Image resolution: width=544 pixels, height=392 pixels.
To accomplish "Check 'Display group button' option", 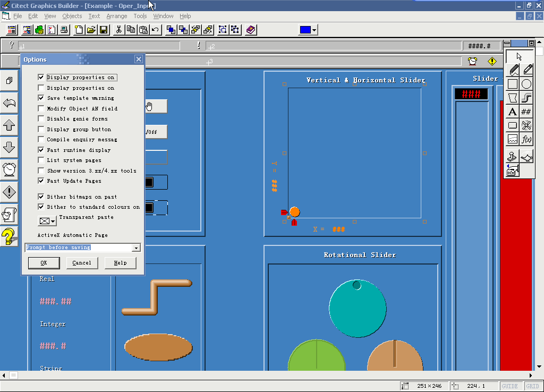I will pos(41,129).
